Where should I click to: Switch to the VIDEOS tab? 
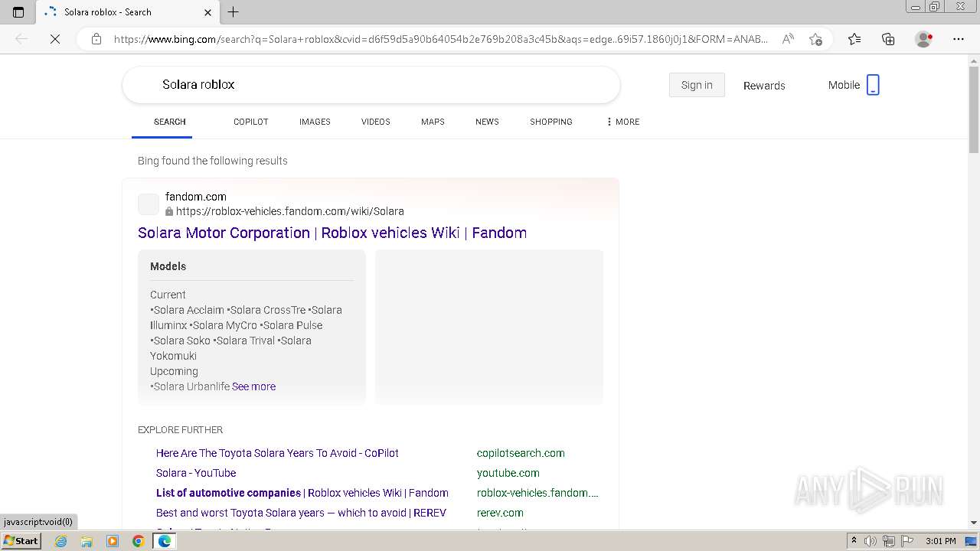(x=376, y=122)
